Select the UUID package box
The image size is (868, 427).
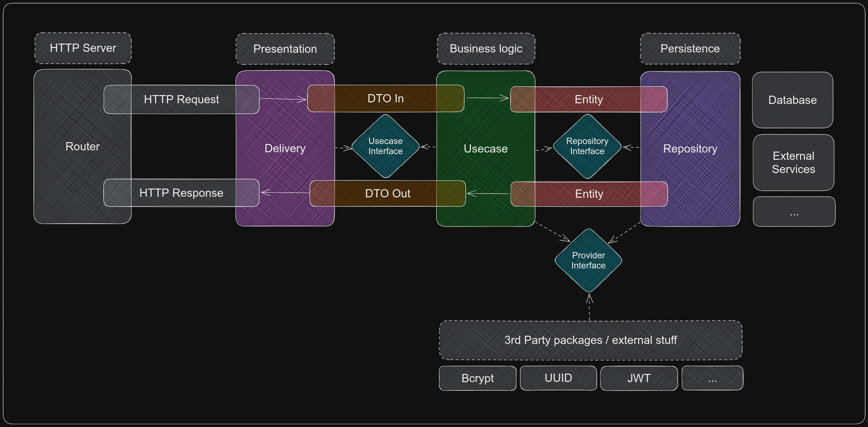(x=558, y=378)
